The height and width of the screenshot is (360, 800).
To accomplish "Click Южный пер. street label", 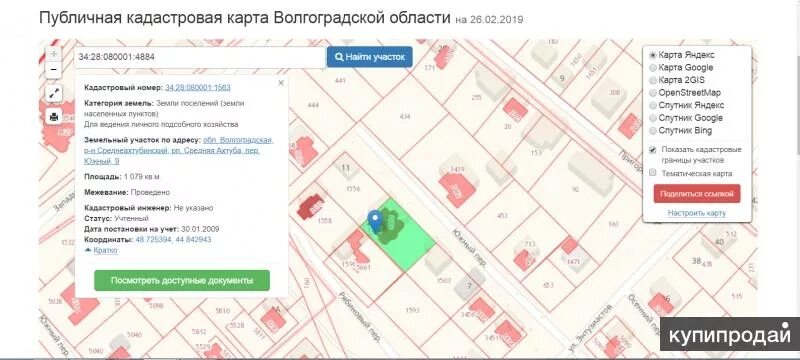I will click(x=469, y=248).
